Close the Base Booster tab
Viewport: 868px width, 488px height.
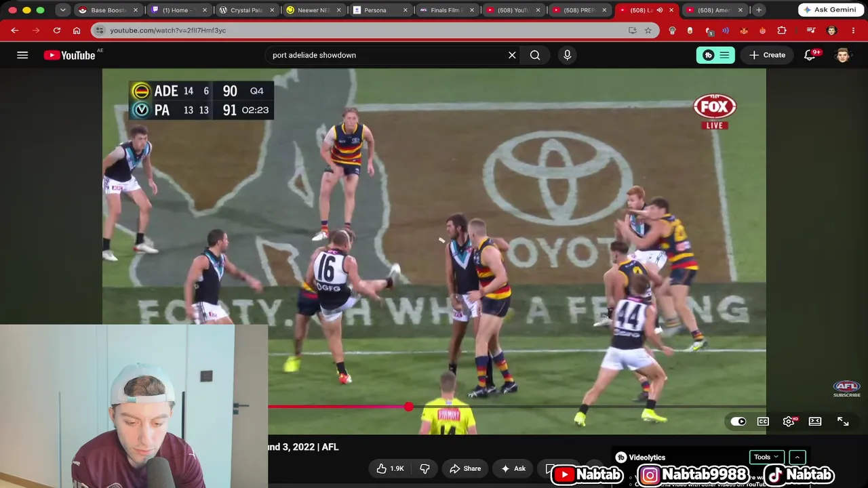pyautogui.click(x=135, y=10)
